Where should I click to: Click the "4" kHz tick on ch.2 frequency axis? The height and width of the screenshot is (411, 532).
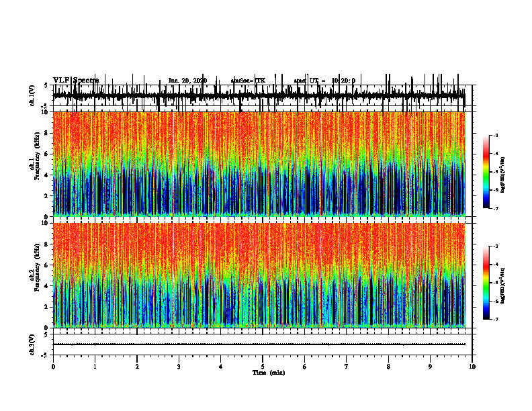[x=47, y=286]
